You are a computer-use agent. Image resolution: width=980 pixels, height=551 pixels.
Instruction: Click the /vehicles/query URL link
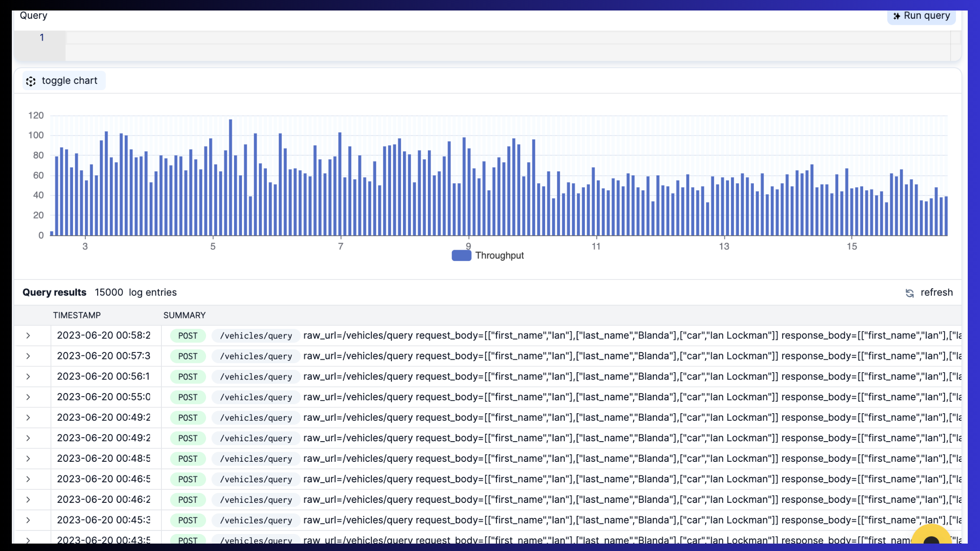point(256,335)
